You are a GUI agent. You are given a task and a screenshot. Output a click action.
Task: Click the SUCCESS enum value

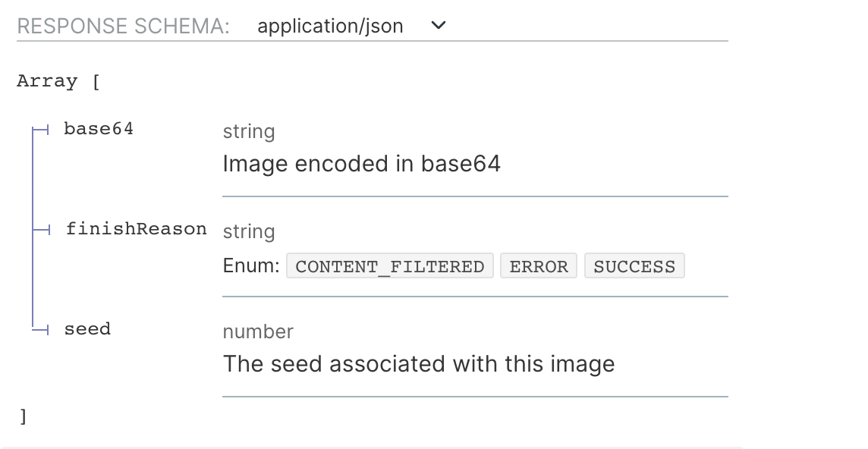634,266
